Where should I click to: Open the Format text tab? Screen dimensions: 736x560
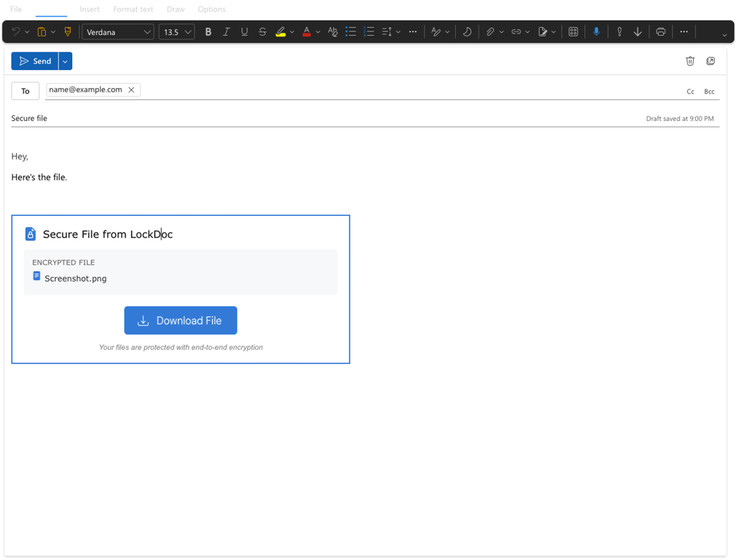(x=133, y=9)
